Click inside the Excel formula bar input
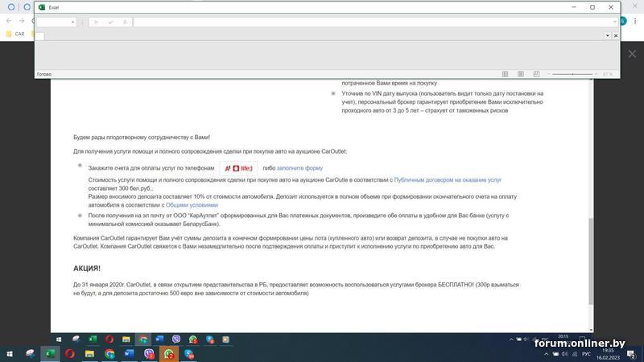Screen dimensions: 644x362 point(372,23)
